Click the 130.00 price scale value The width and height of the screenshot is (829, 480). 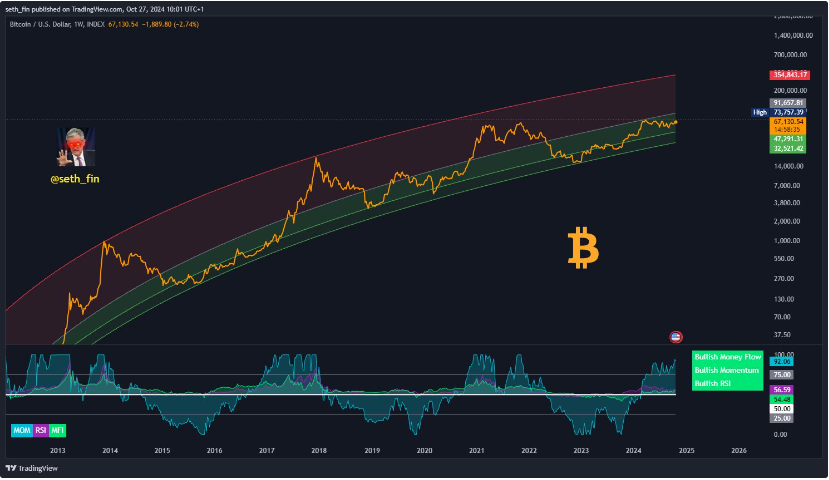click(785, 299)
